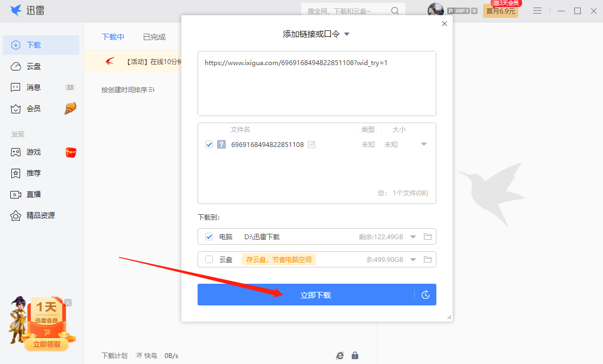Open the folder browser next to 电脑 path
Image resolution: width=603 pixels, height=364 pixels.
pos(428,237)
